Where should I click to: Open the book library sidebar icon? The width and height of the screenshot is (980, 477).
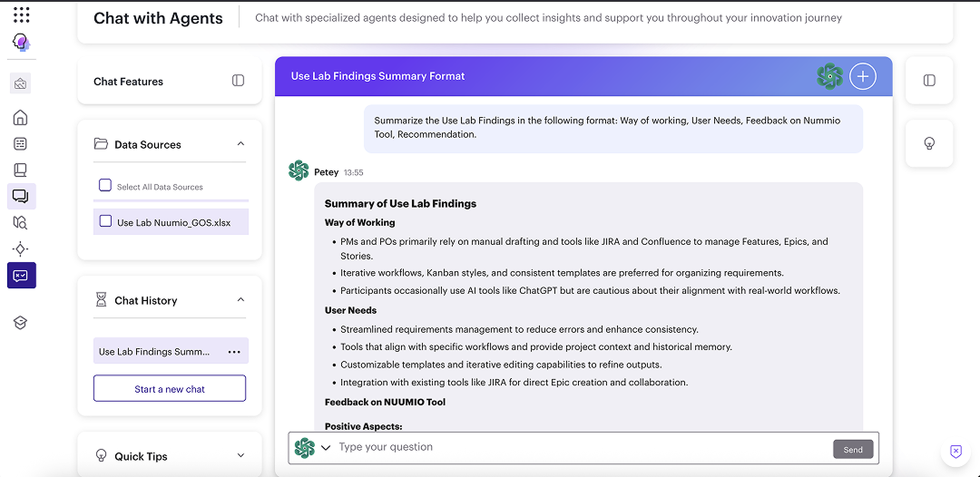(21, 170)
